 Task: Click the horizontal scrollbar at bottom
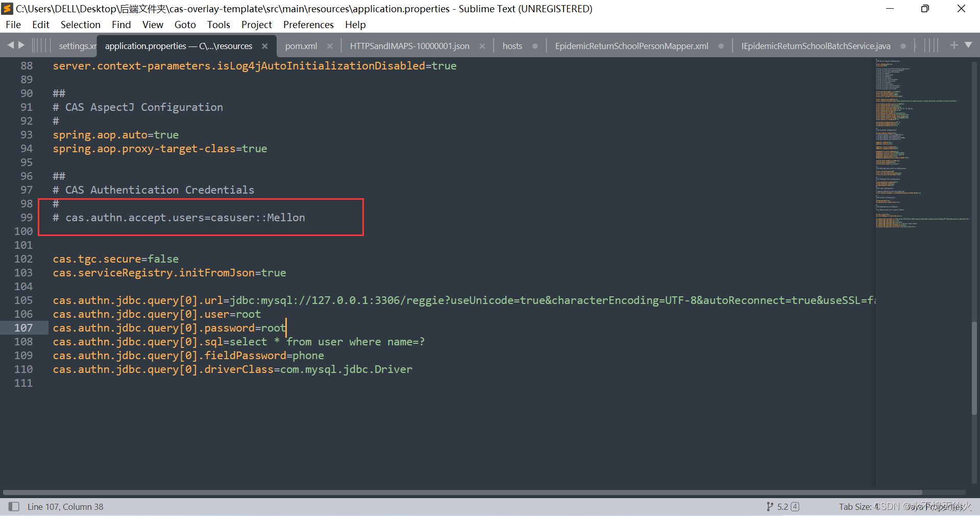462,492
